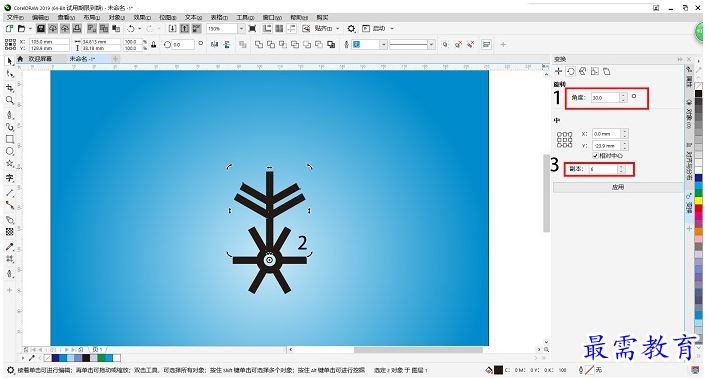Select the Ellipse tool
705x379 pixels.
pos(9,152)
